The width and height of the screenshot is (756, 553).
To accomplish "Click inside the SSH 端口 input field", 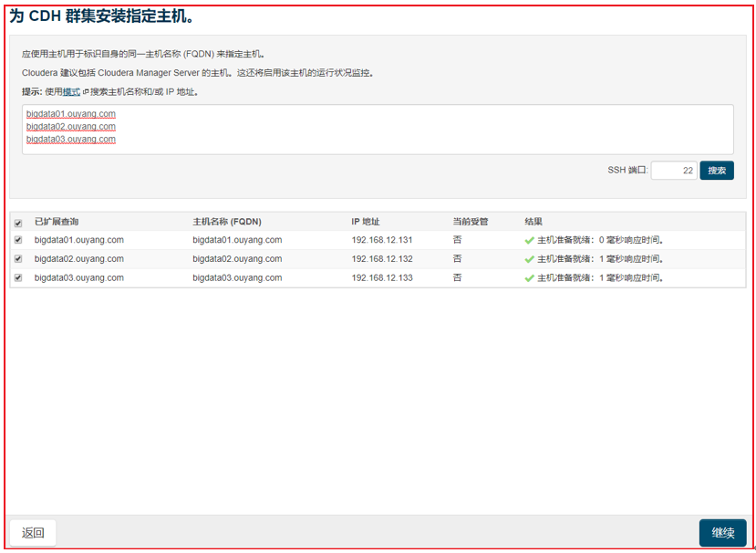I will pyautogui.click(x=673, y=170).
